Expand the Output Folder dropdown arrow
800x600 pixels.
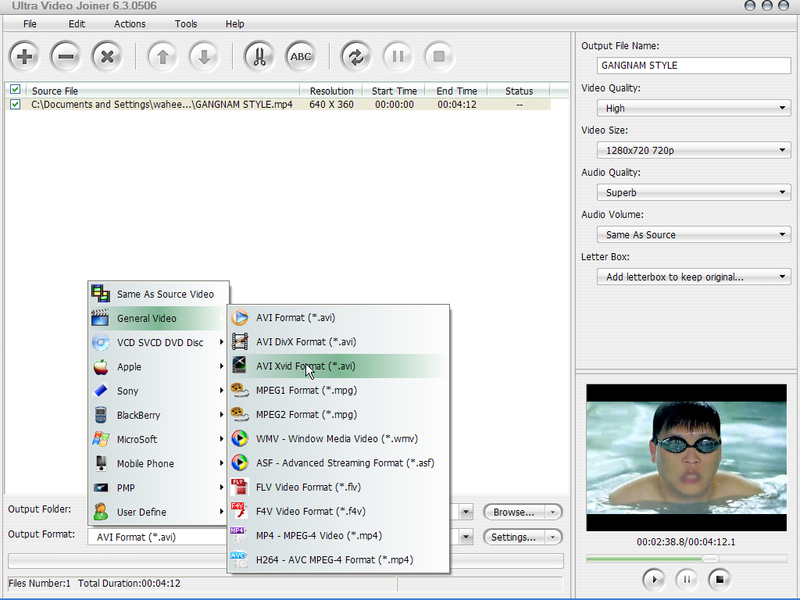(x=466, y=512)
